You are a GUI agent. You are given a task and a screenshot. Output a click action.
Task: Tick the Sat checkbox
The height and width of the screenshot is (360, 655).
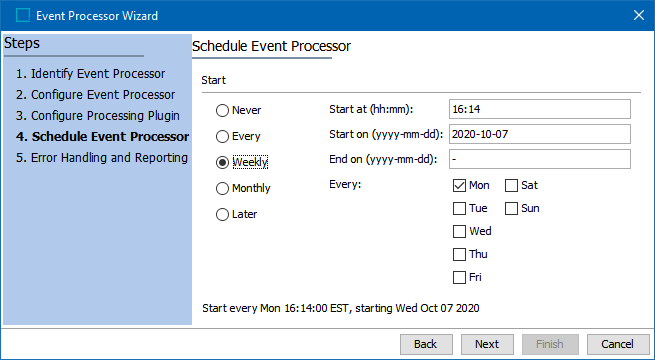pyautogui.click(x=511, y=185)
